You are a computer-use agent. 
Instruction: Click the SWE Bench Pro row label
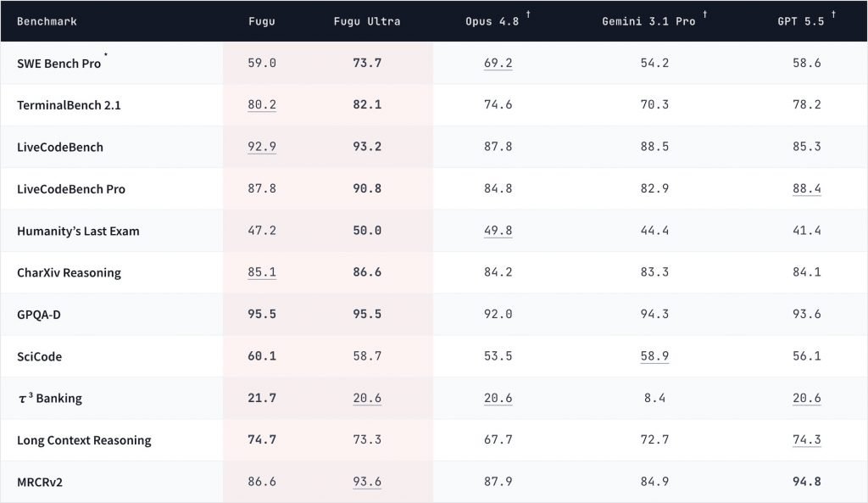point(59,64)
